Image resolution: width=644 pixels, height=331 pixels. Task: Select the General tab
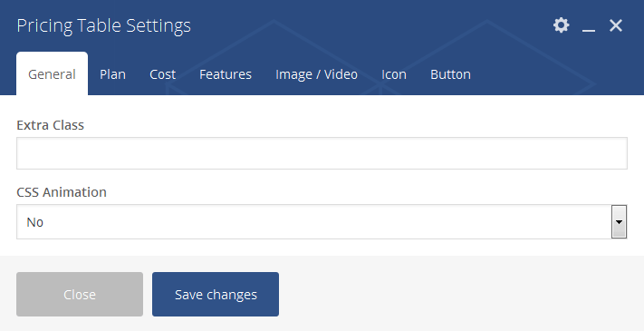click(x=52, y=74)
